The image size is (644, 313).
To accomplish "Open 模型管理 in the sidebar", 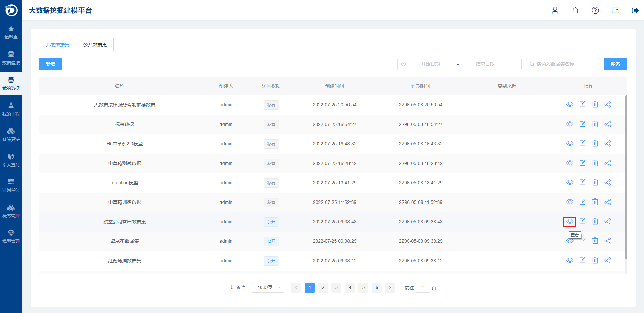I will (11, 237).
